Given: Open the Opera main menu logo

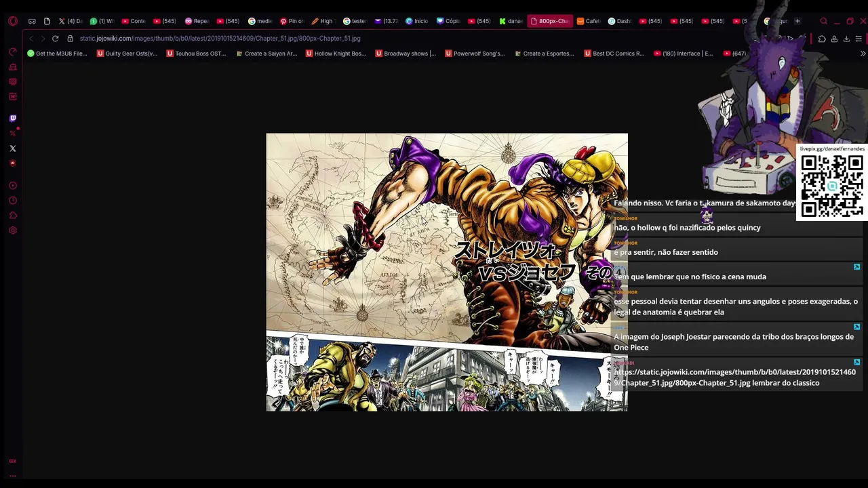Looking at the screenshot, I should 13,21.
